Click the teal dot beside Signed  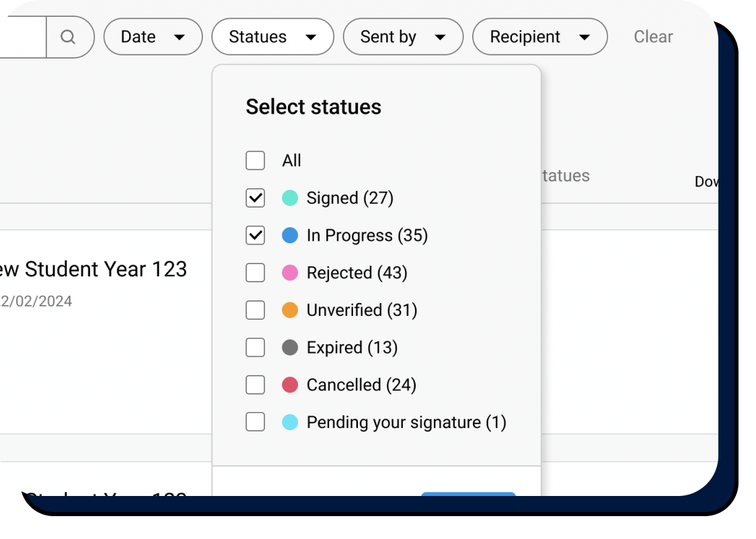point(289,198)
